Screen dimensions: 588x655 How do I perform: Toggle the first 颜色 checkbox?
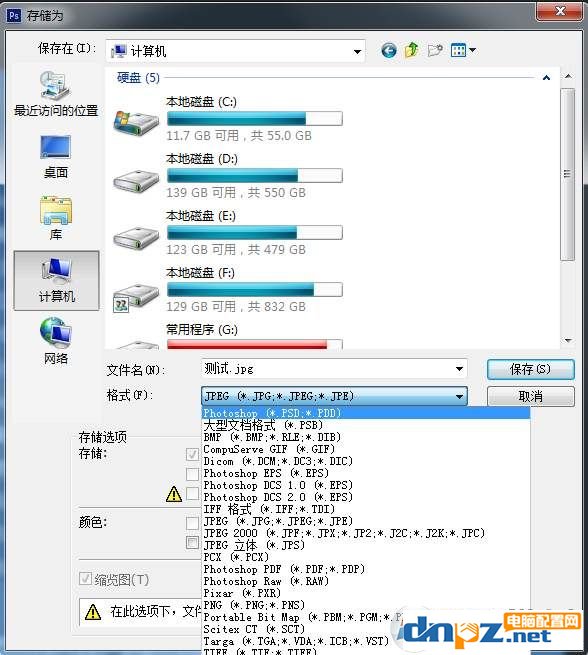pos(192,523)
